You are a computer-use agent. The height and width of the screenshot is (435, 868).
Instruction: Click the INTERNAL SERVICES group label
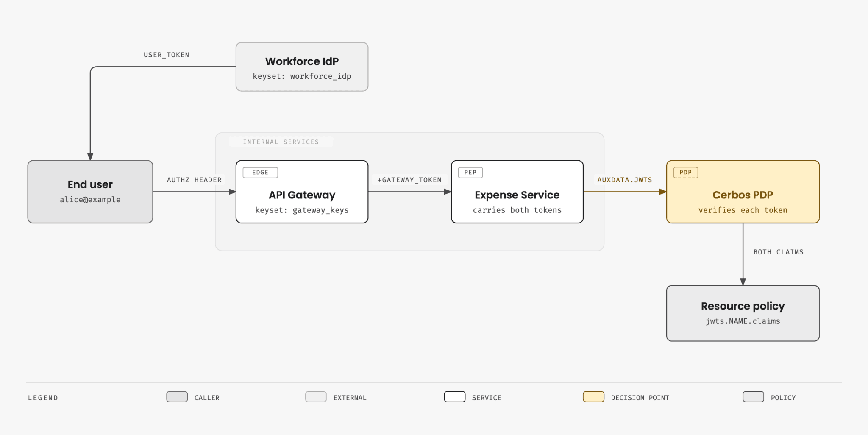coord(281,142)
